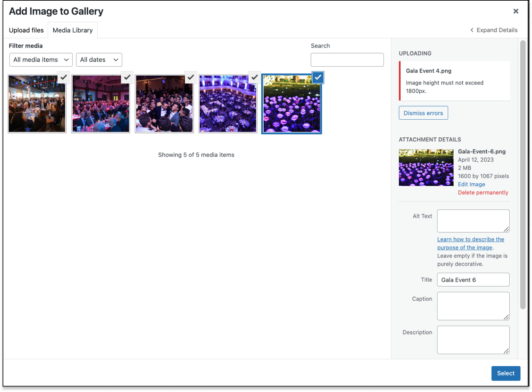532x392 pixels.
Task: Switch to the Upload files tab
Action: tap(26, 30)
